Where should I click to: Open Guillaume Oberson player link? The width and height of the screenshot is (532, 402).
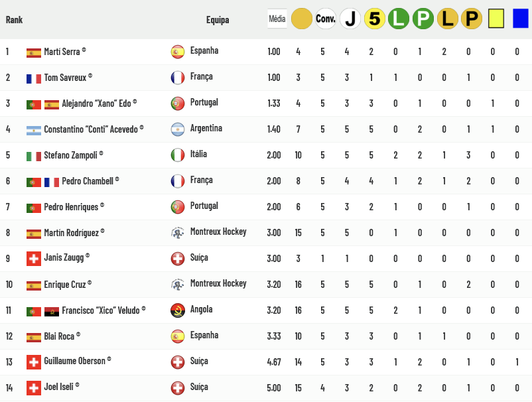click(74, 362)
